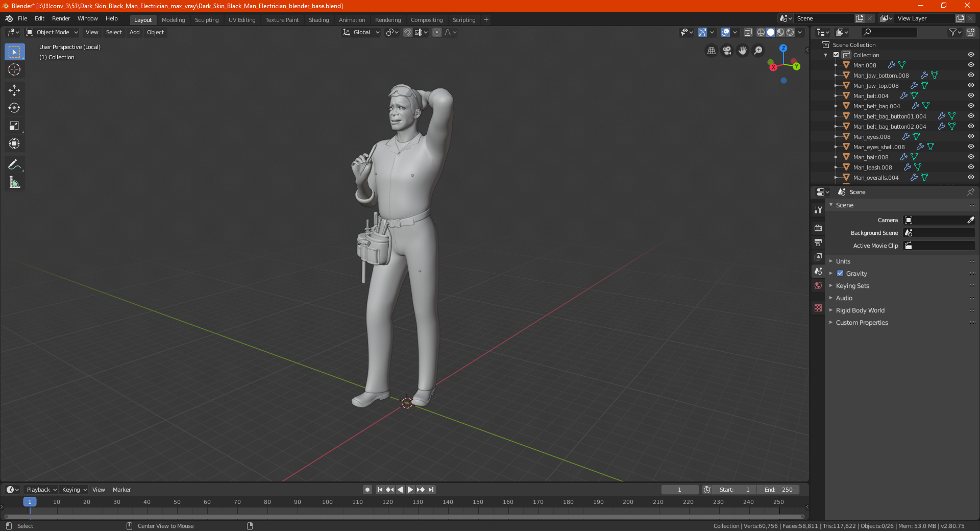Select the Select Box tool
980x531 pixels.
coord(14,52)
